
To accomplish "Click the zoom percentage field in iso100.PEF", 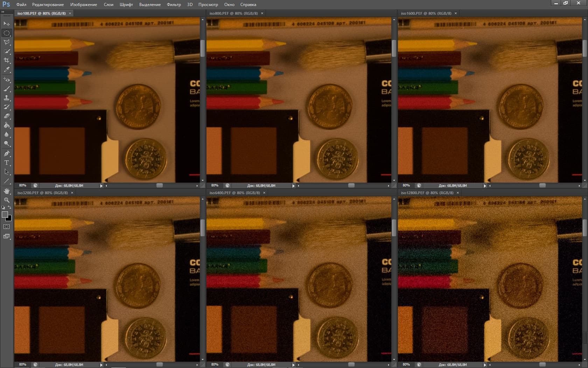I will [23, 185].
